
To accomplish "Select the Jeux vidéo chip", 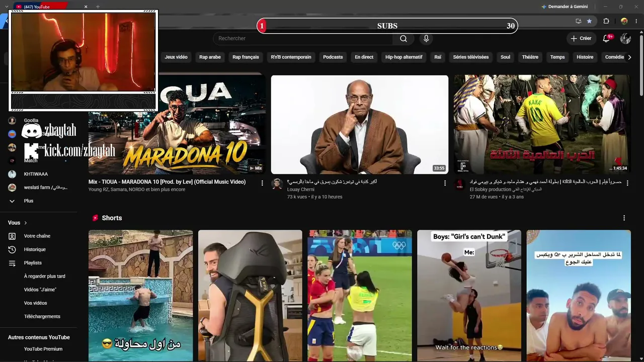I will (x=176, y=57).
